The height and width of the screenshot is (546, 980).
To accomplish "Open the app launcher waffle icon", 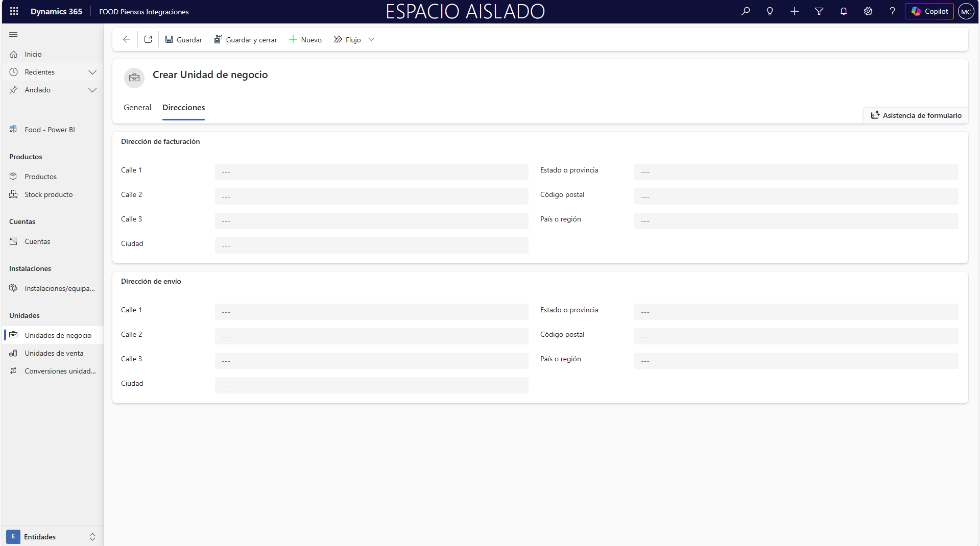I will pyautogui.click(x=14, y=11).
